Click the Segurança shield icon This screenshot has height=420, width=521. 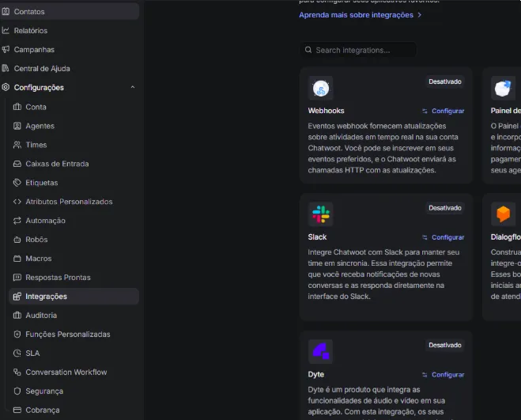point(17,391)
